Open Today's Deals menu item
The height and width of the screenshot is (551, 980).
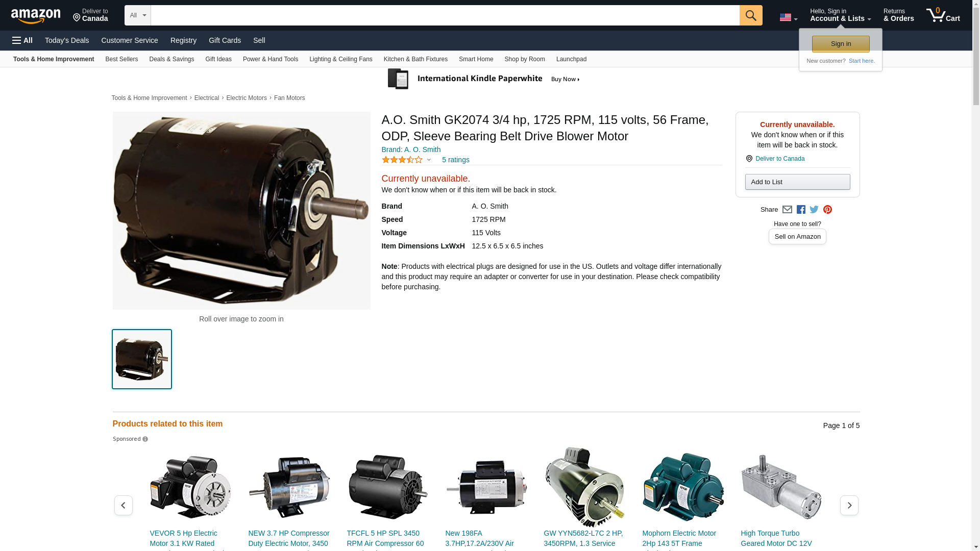[x=67, y=40]
